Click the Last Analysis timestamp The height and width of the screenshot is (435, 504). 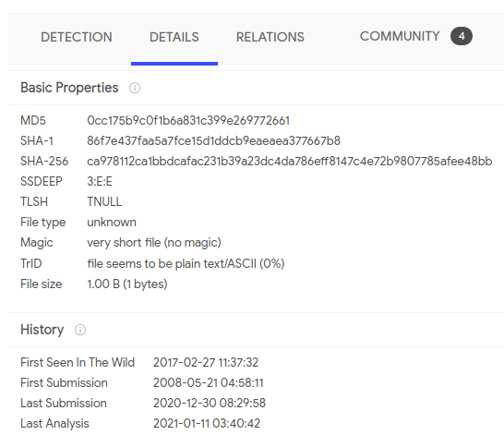(x=207, y=423)
